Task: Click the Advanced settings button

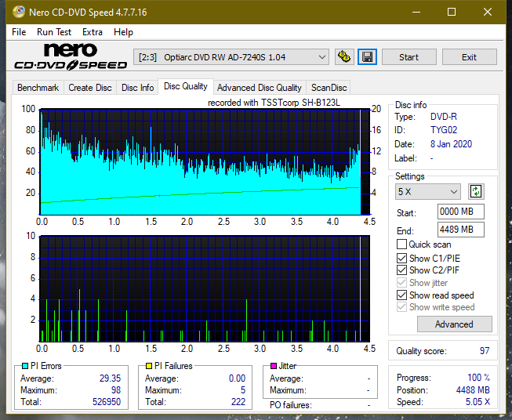Action: 454,324
